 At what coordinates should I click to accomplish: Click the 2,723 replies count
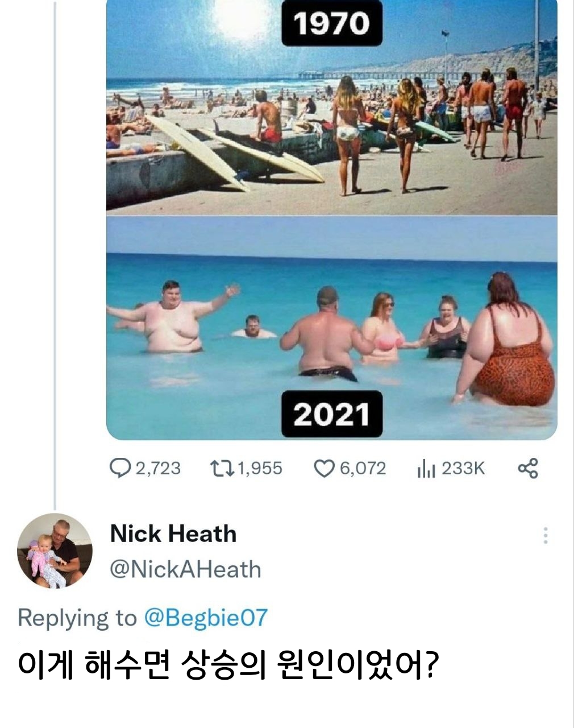point(158,469)
